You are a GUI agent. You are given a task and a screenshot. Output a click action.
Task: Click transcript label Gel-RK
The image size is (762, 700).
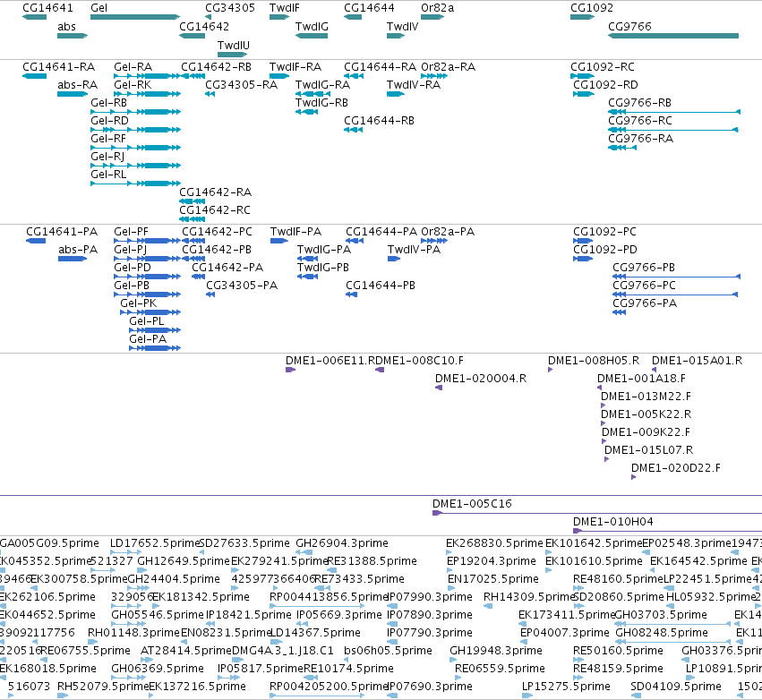[133, 84]
